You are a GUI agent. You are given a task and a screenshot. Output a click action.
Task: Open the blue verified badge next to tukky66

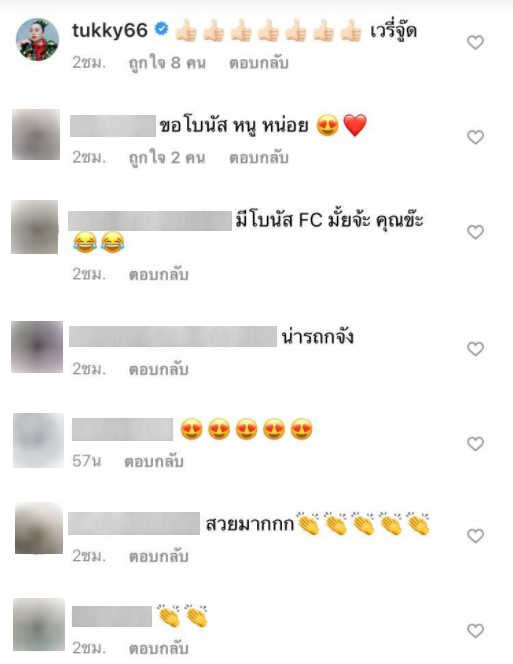tap(161, 29)
